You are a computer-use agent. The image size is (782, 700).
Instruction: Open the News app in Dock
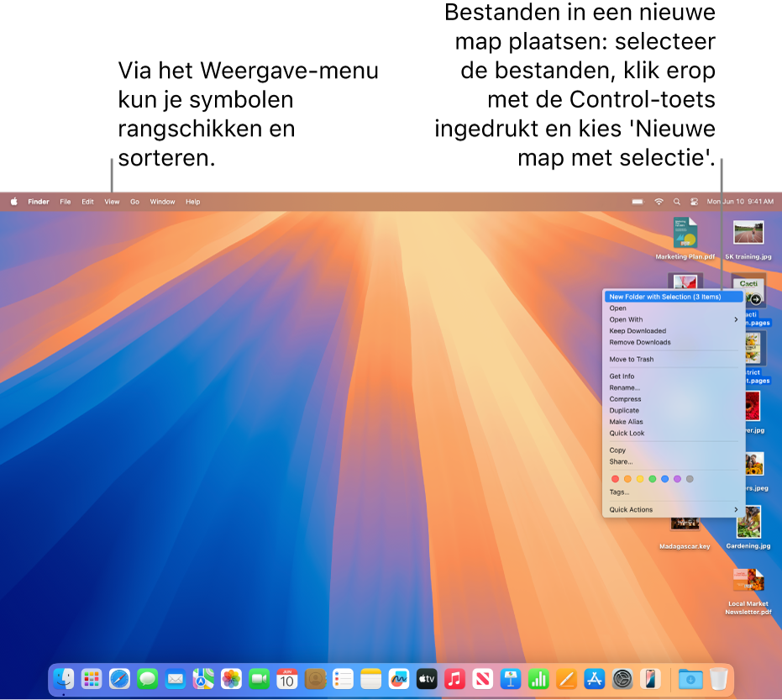[483, 679]
